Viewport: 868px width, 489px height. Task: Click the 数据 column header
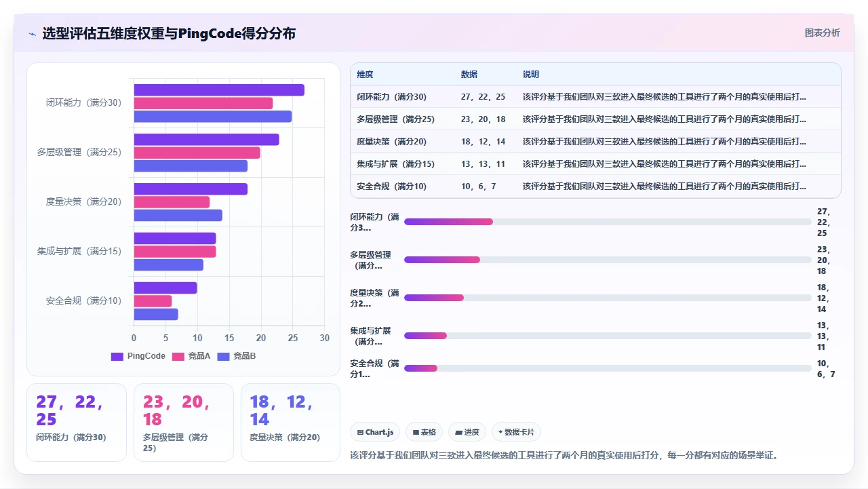click(x=469, y=75)
